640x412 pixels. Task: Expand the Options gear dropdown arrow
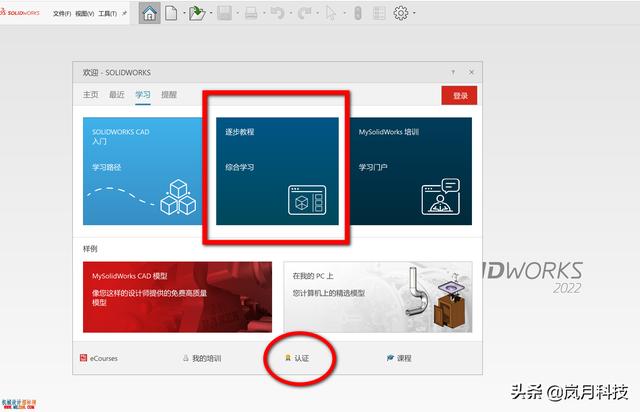click(414, 13)
